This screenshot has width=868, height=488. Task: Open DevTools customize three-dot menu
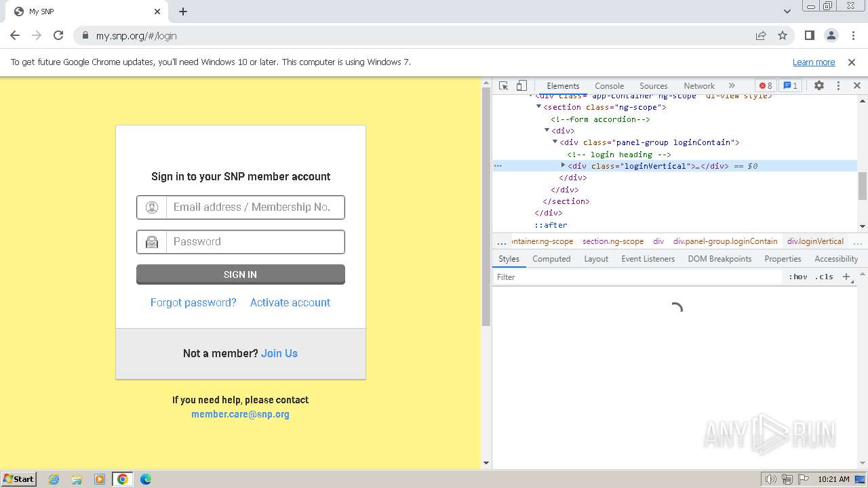pyautogui.click(x=838, y=86)
